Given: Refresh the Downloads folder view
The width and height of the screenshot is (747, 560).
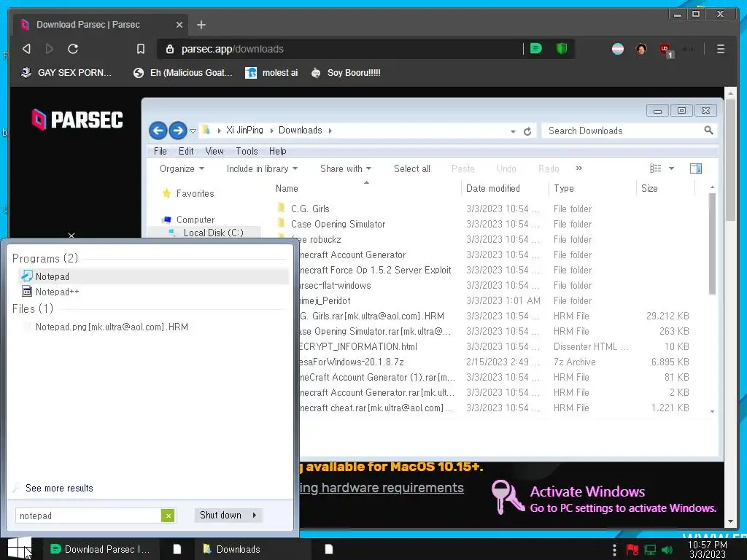Looking at the screenshot, I should pos(527,131).
